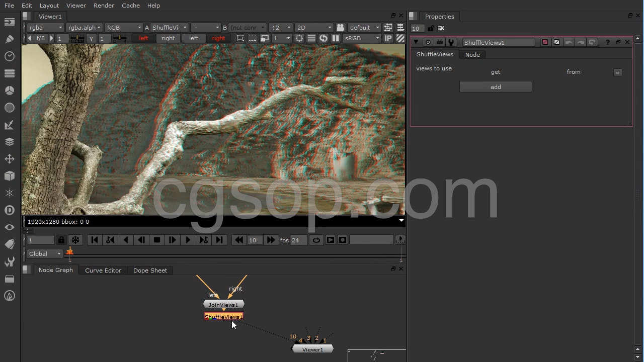Open the sRGB viewer process dropdown

point(362,38)
